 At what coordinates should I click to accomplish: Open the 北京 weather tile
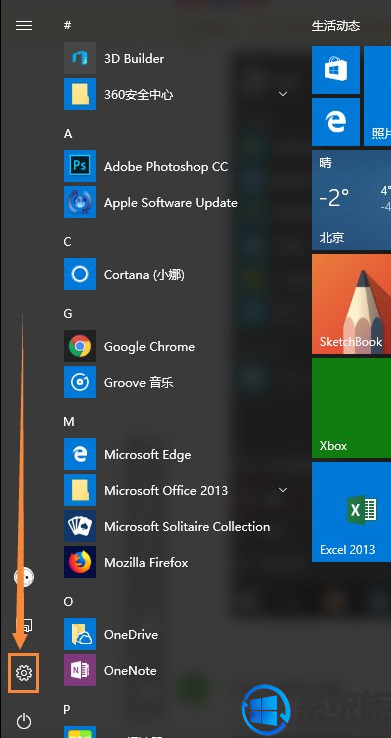pyautogui.click(x=351, y=200)
